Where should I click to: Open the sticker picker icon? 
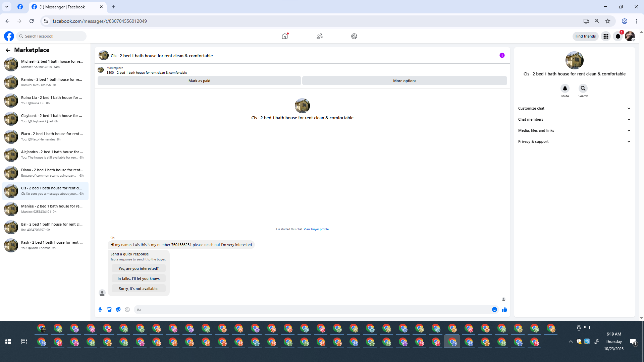pyautogui.click(x=118, y=310)
